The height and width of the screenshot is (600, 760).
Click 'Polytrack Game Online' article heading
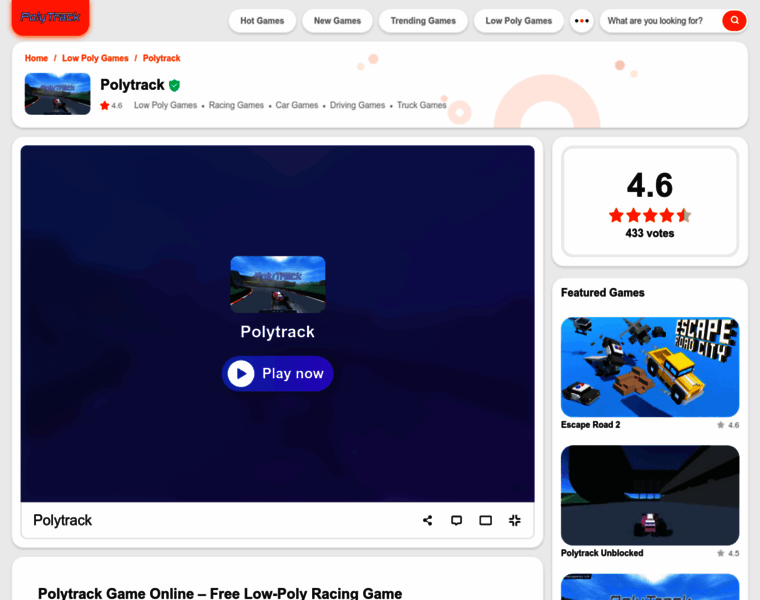coord(220,593)
